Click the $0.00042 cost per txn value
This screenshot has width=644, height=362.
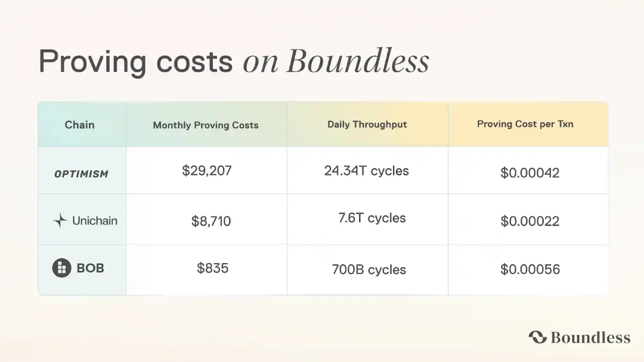pos(530,173)
